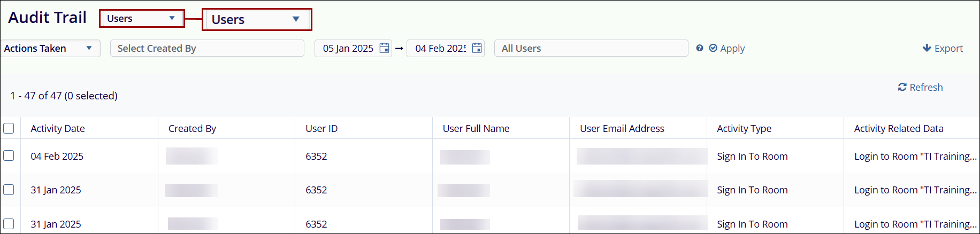Click the Select Created By input field
980x234 pixels.
point(207,49)
